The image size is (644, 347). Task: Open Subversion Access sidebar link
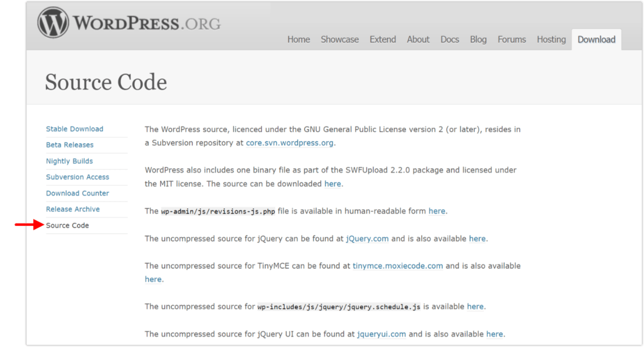pos(77,177)
